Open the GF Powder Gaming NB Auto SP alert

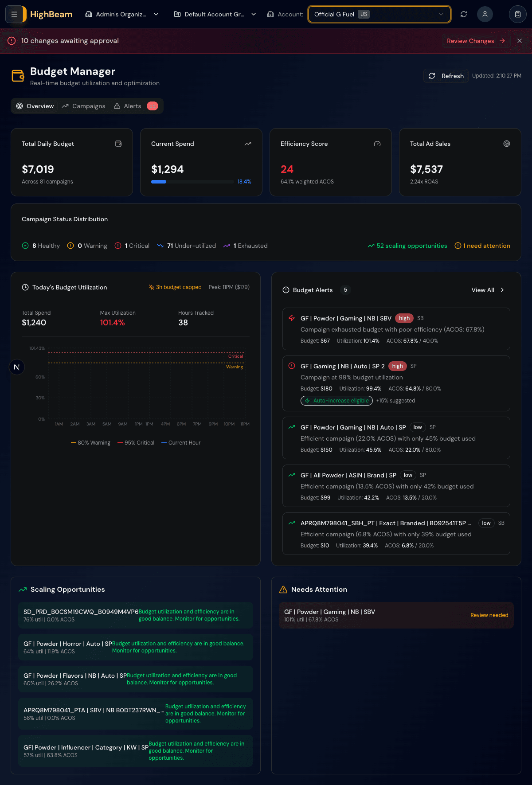pyautogui.click(x=396, y=438)
